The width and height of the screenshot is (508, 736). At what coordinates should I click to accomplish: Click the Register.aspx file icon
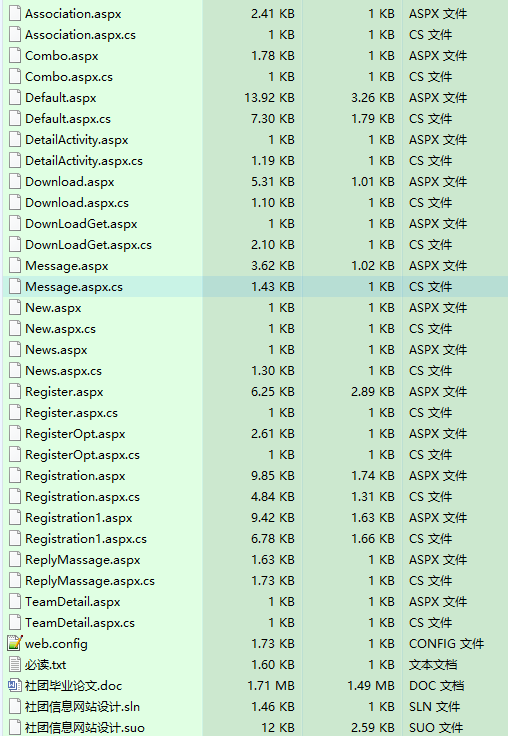coord(15,391)
